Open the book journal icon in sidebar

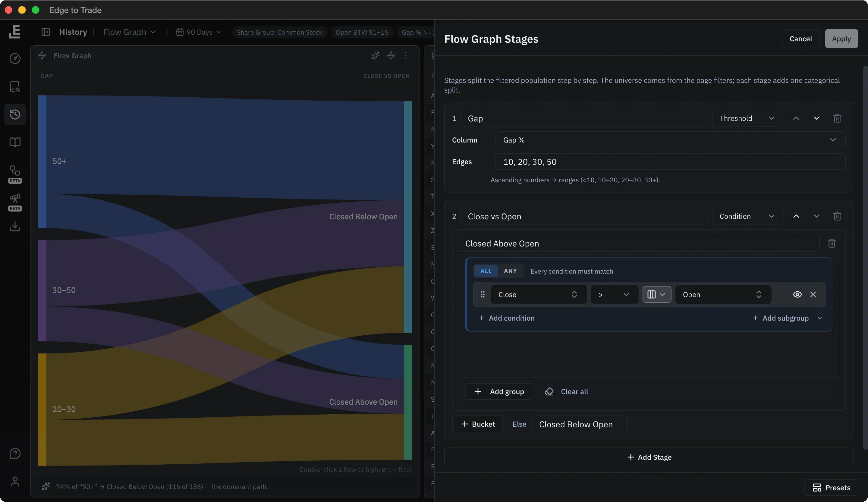[15, 142]
